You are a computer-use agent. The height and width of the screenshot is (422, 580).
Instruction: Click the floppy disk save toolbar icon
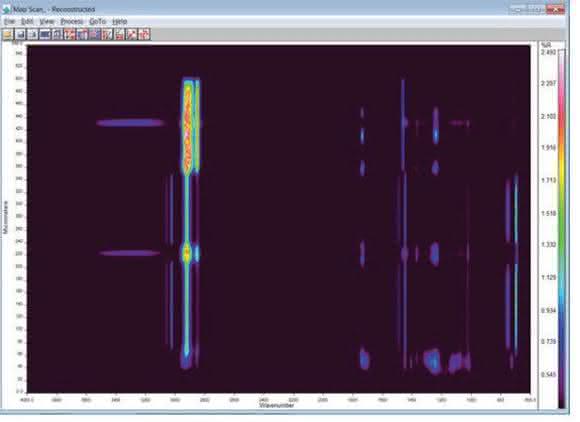click(20, 34)
